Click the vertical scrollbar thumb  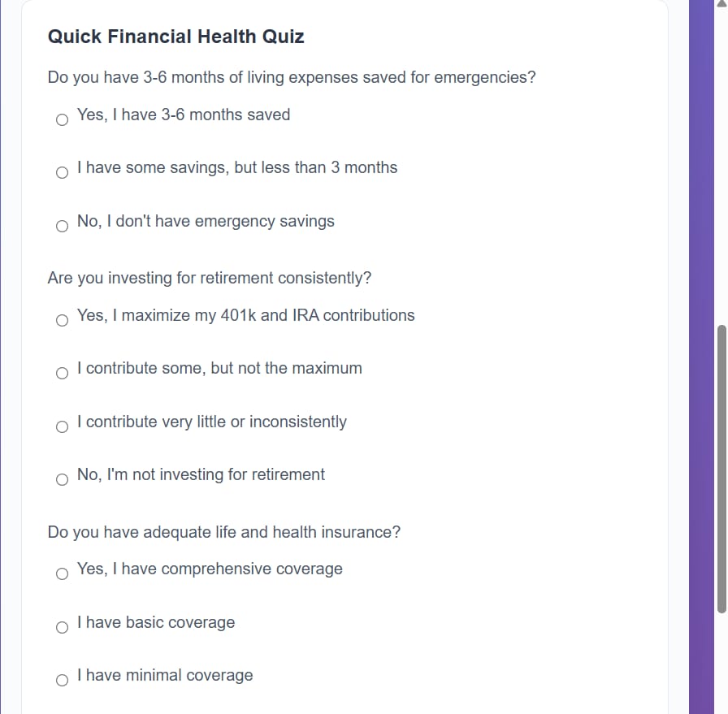(721, 469)
